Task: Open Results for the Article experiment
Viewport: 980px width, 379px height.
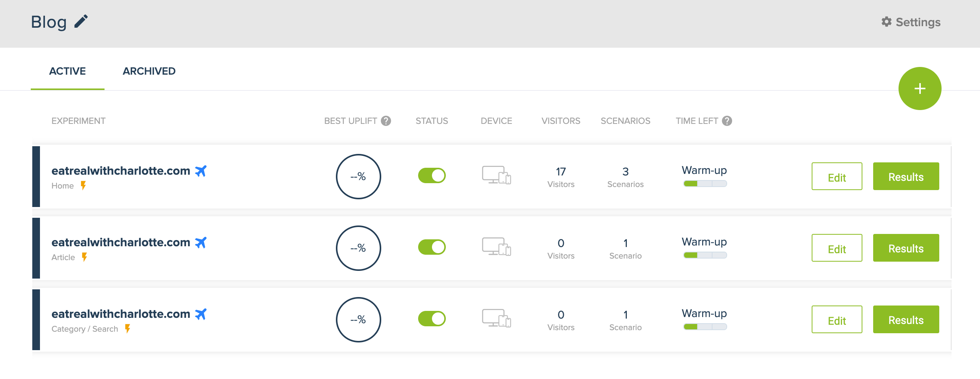Action: click(906, 248)
